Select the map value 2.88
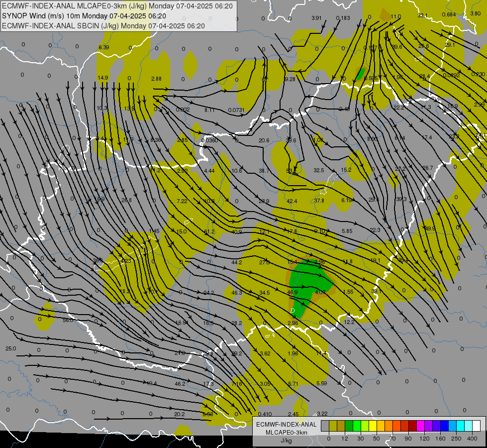Viewport: 487px width, 448px height. 156,79
